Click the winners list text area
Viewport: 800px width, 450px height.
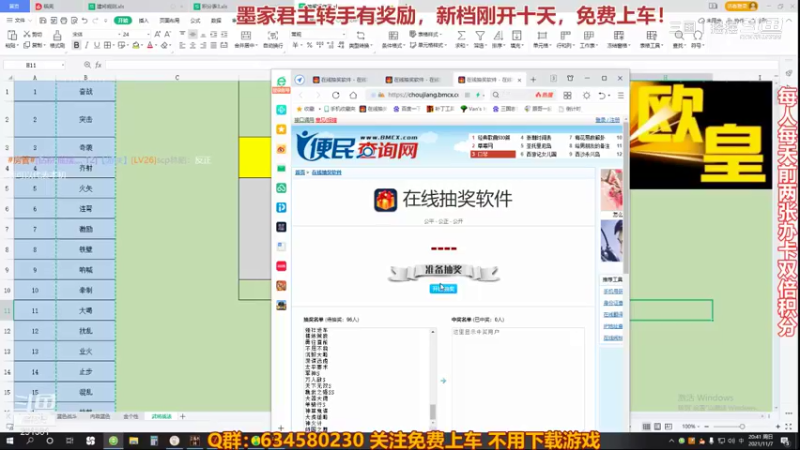(517, 379)
